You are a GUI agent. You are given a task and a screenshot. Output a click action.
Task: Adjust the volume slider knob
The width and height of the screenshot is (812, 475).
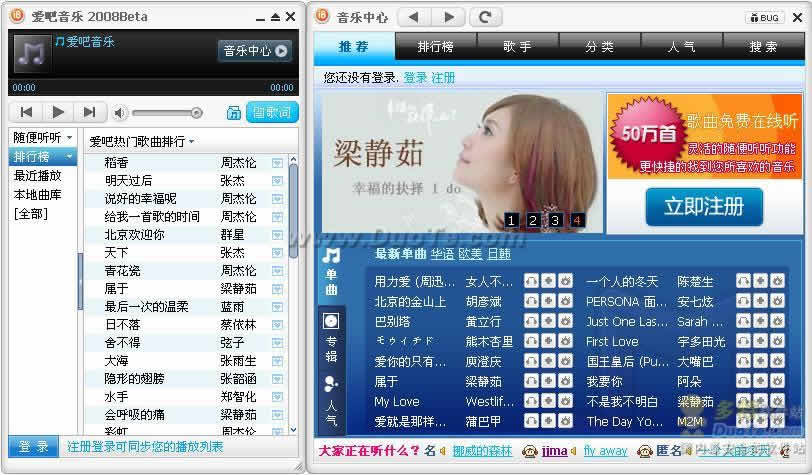[x=196, y=112]
